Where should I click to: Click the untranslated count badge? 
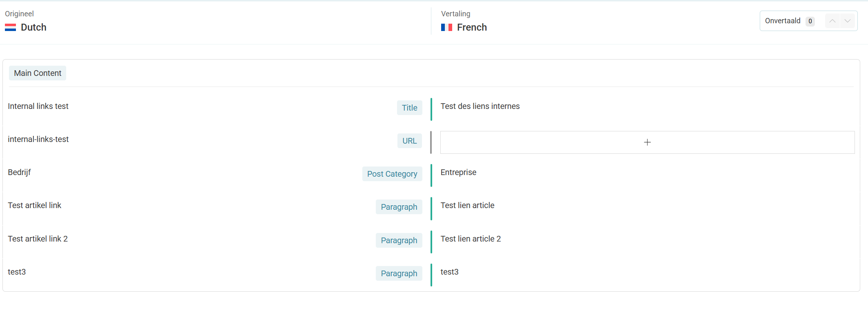[x=810, y=21]
